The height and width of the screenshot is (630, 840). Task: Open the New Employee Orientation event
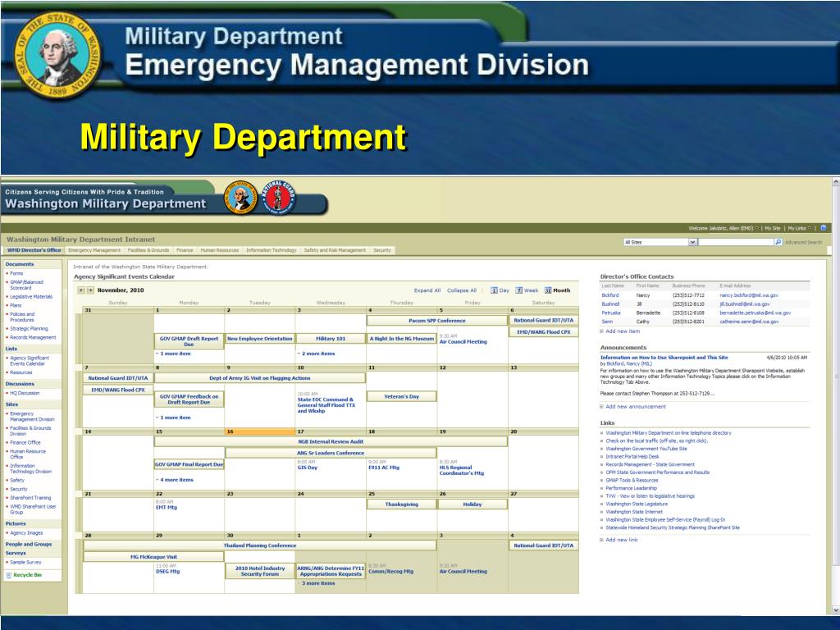click(x=260, y=339)
